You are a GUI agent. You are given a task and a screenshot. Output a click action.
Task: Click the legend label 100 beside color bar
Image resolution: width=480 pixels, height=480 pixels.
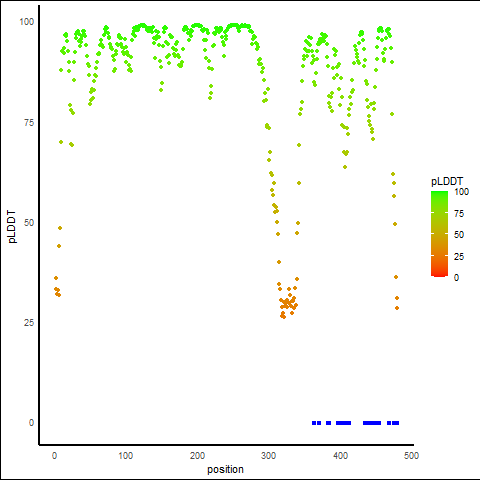click(461, 192)
